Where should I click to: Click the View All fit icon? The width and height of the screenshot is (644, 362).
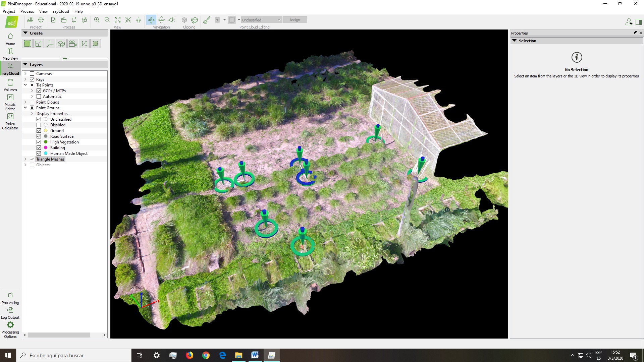(118, 20)
